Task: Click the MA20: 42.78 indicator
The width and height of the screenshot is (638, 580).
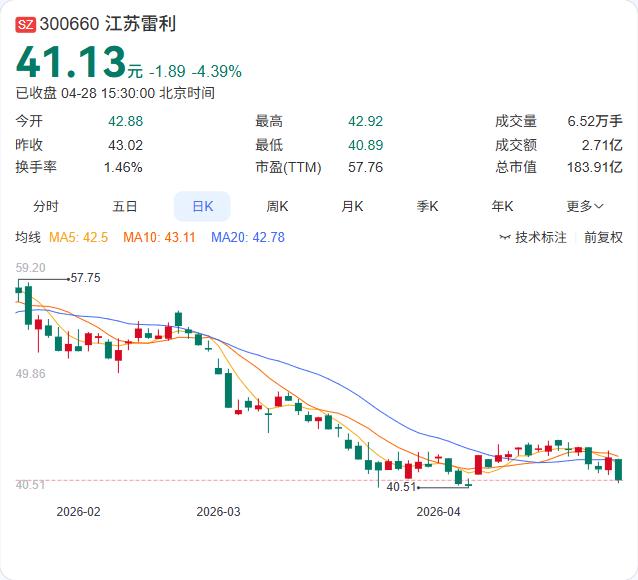Action: click(x=248, y=237)
